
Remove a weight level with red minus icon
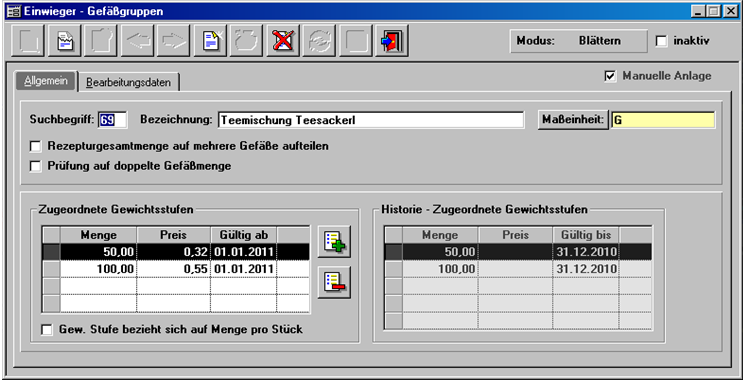coord(335,282)
